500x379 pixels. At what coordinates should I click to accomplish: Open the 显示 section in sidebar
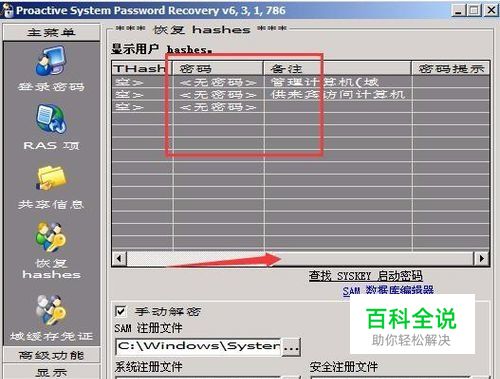(51, 372)
